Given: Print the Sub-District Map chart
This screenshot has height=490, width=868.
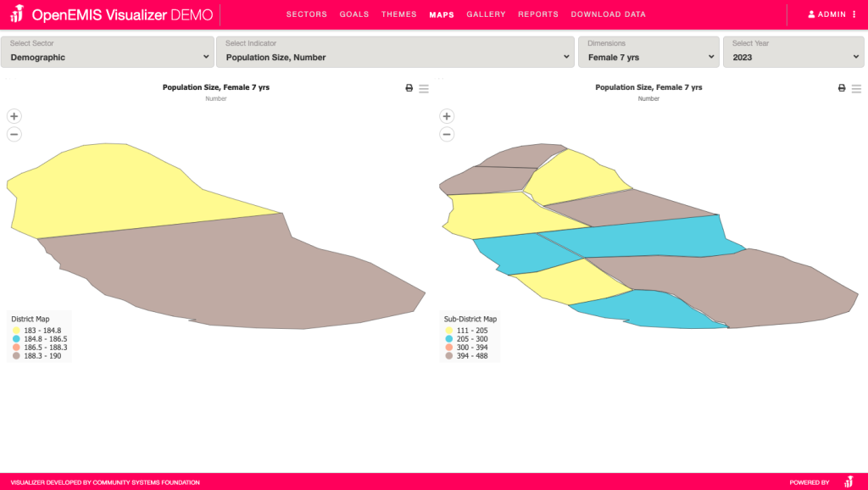Looking at the screenshot, I should [x=842, y=88].
